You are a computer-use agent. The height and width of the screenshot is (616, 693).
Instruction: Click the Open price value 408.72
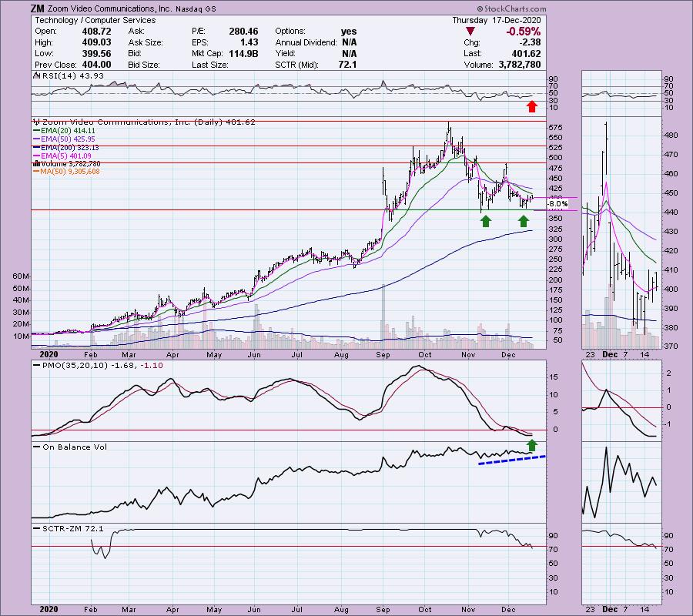[x=96, y=32]
